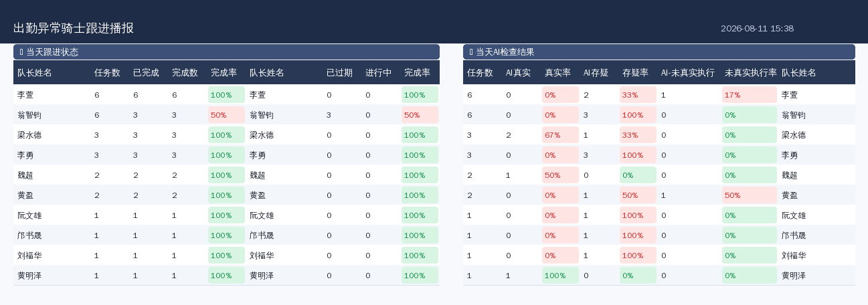Click the 33% 存疑率 badge in the 李萱 row

[x=638, y=95]
